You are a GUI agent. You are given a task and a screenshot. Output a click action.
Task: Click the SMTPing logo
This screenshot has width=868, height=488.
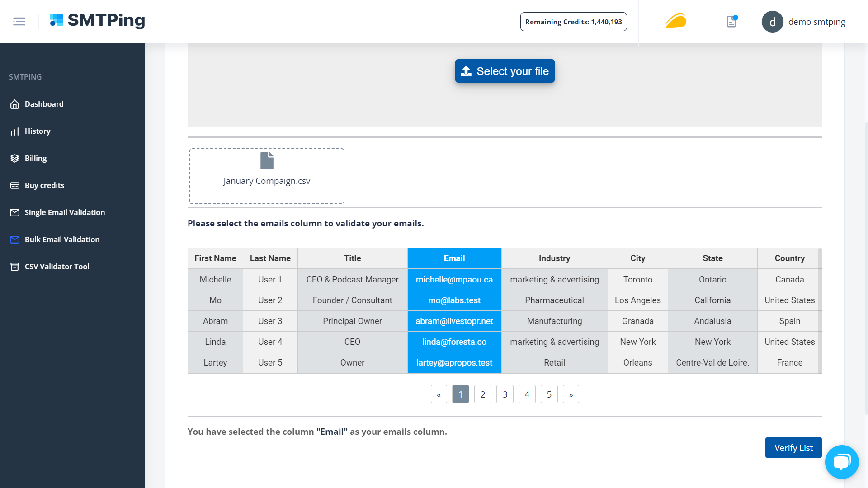[98, 20]
